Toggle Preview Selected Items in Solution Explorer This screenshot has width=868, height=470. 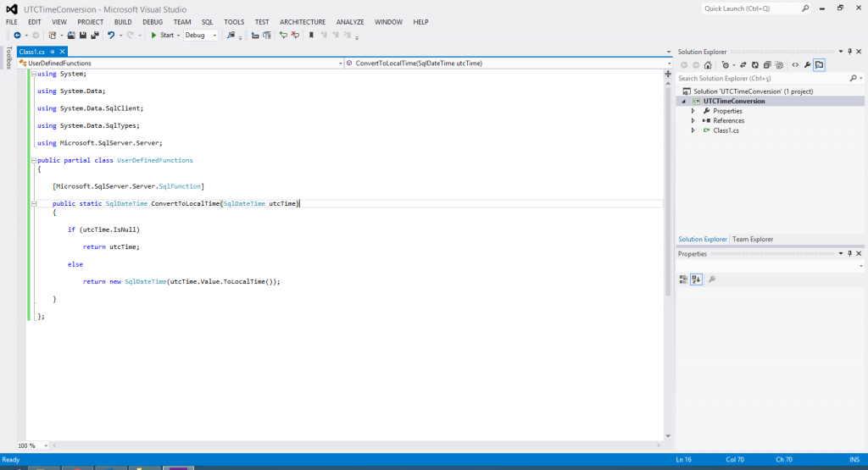[x=820, y=65]
